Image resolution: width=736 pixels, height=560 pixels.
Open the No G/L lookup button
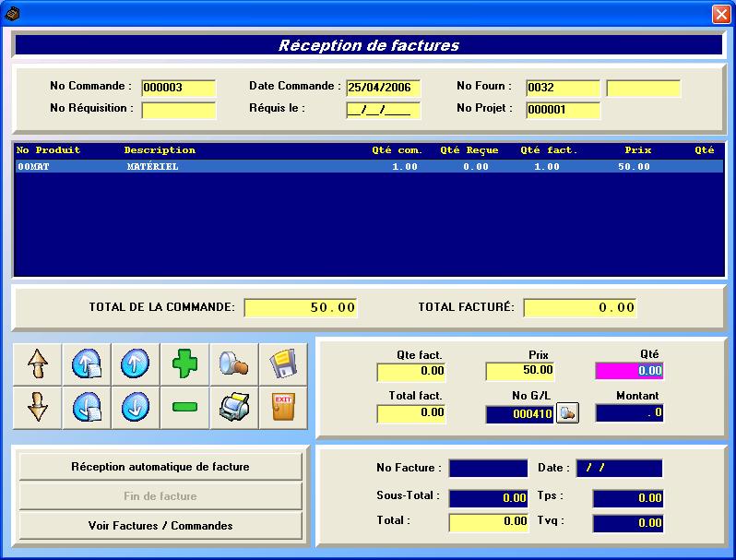568,414
